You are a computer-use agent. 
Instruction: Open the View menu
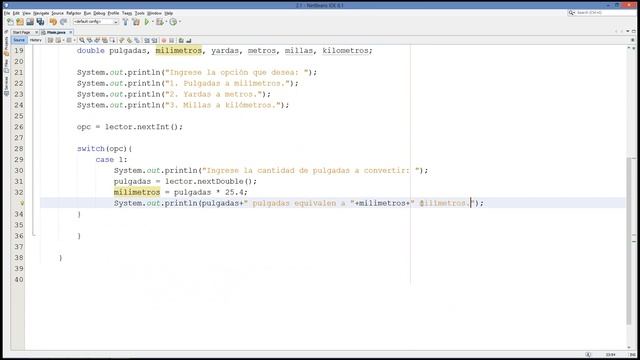coord(27,13)
